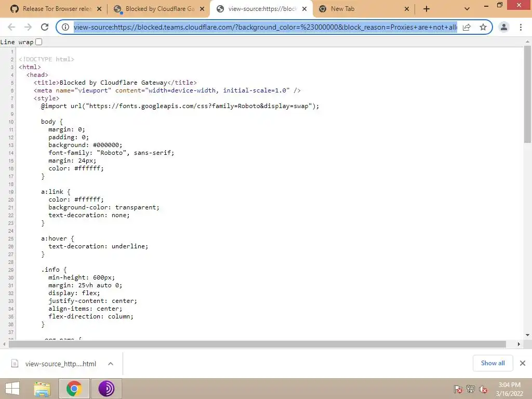532x399 pixels.
Task: Close the Release Tor Browser tab
Action: [99, 9]
